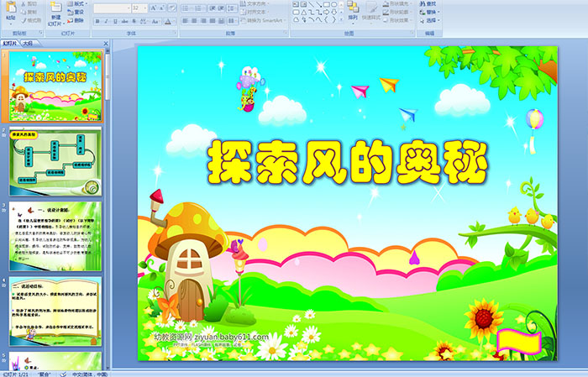
Task: Toggle align text left
Action: click(185, 21)
